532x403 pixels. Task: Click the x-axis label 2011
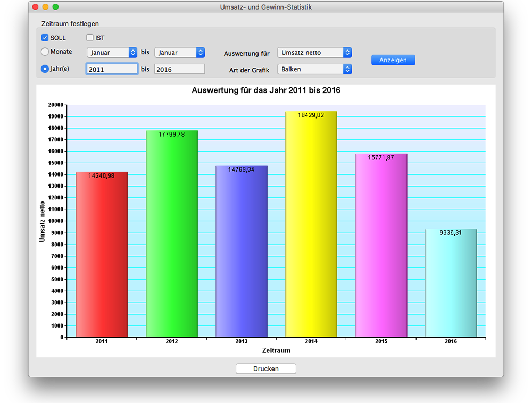102,341
